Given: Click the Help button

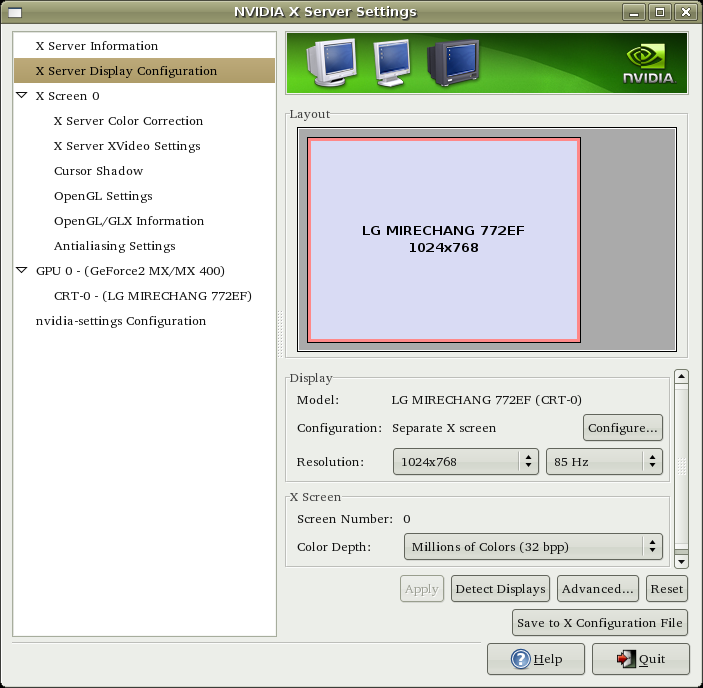Looking at the screenshot, I should (536, 659).
